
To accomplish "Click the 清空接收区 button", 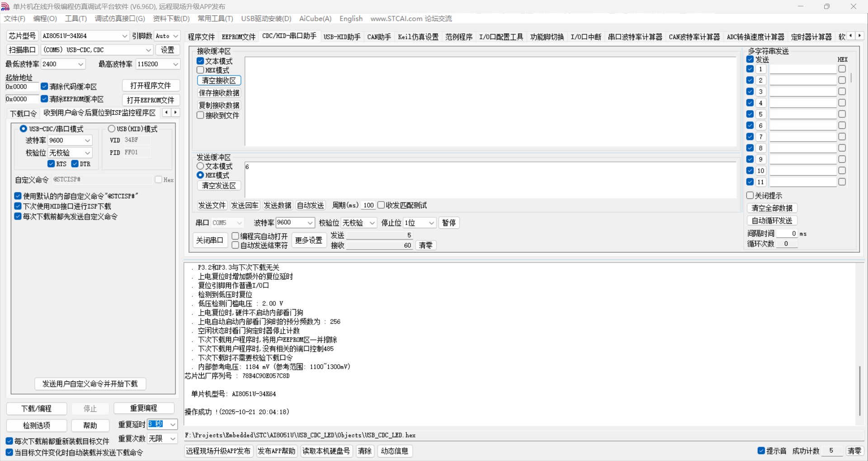I will click(x=219, y=80).
